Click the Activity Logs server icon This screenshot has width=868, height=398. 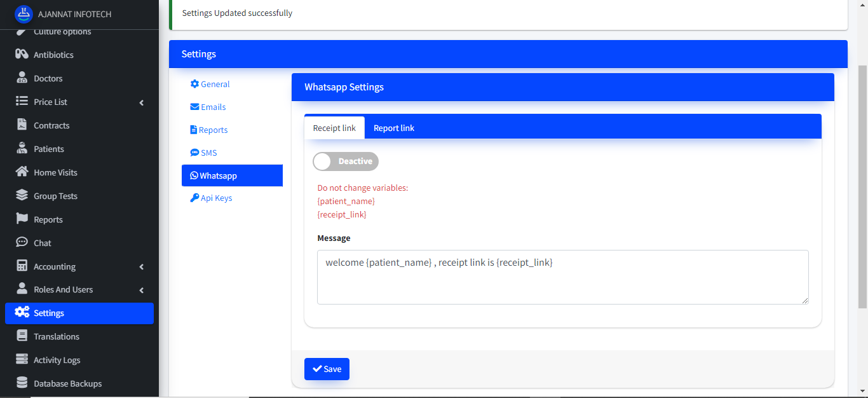(x=22, y=360)
